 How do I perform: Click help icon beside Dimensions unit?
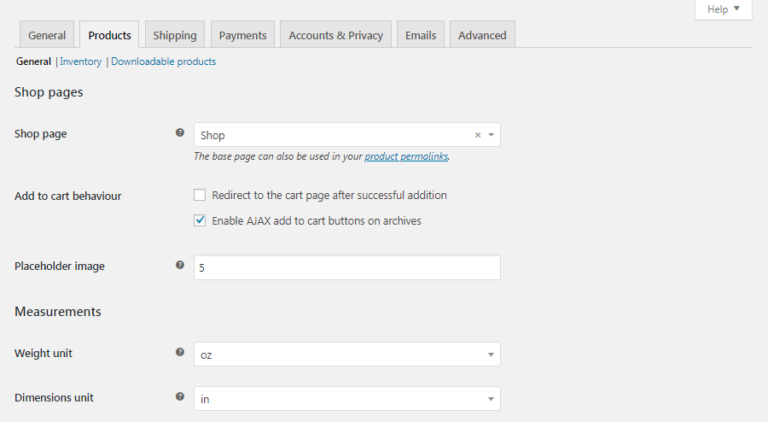tap(180, 396)
